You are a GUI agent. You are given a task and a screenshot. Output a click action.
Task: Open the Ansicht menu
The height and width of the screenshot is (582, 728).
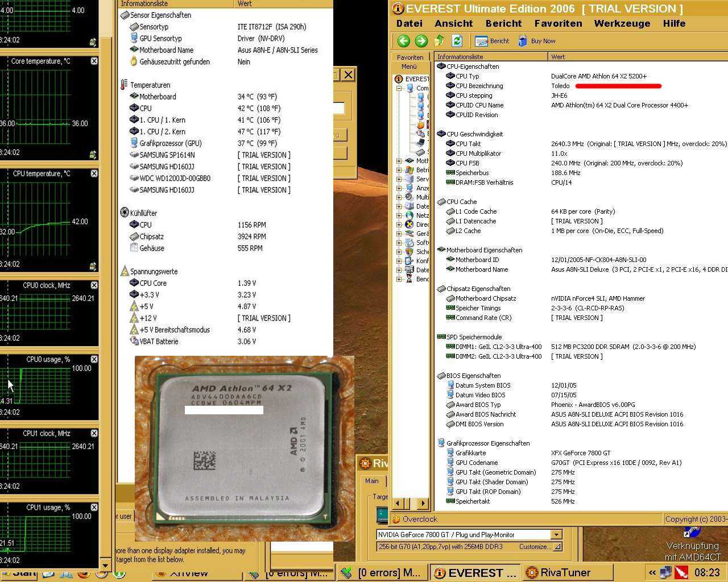453,23
